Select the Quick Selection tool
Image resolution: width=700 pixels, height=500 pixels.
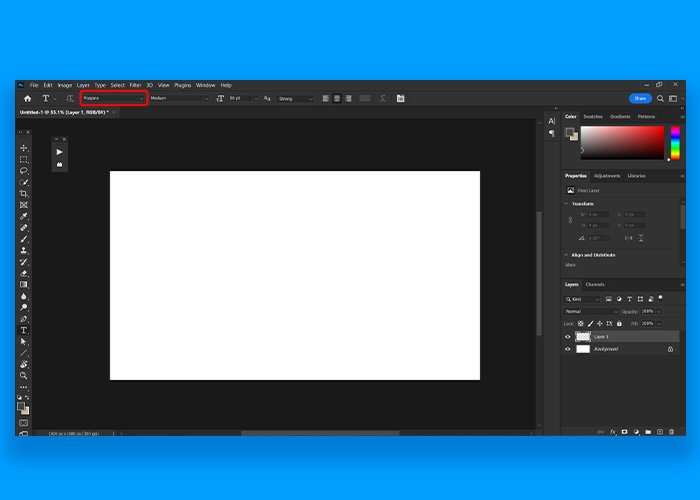point(24,183)
